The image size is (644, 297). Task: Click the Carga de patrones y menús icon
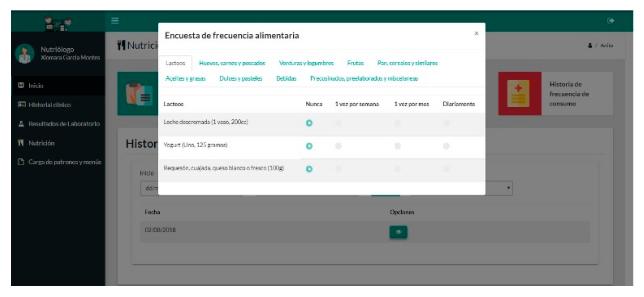click(x=21, y=162)
